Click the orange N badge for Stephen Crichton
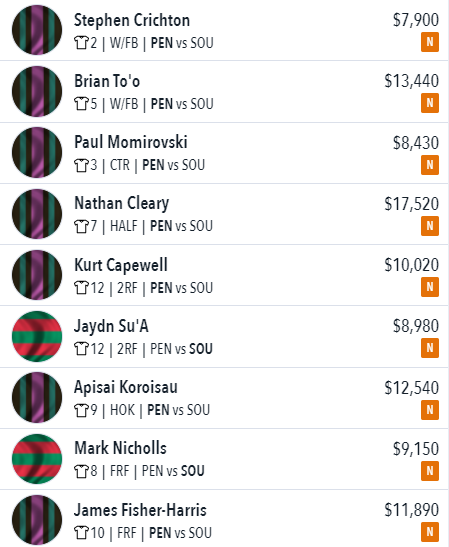This screenshot has width=449, height=547. coord(429,42)
